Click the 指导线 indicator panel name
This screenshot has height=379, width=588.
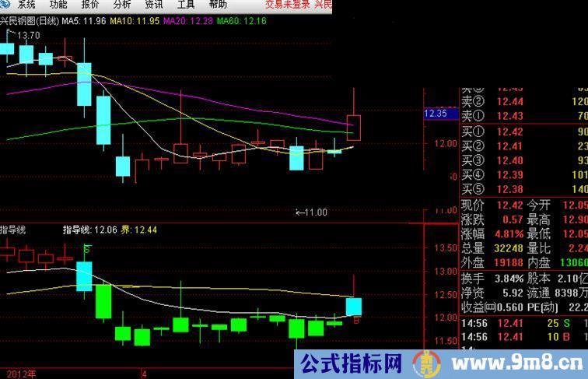click(13, 230)
